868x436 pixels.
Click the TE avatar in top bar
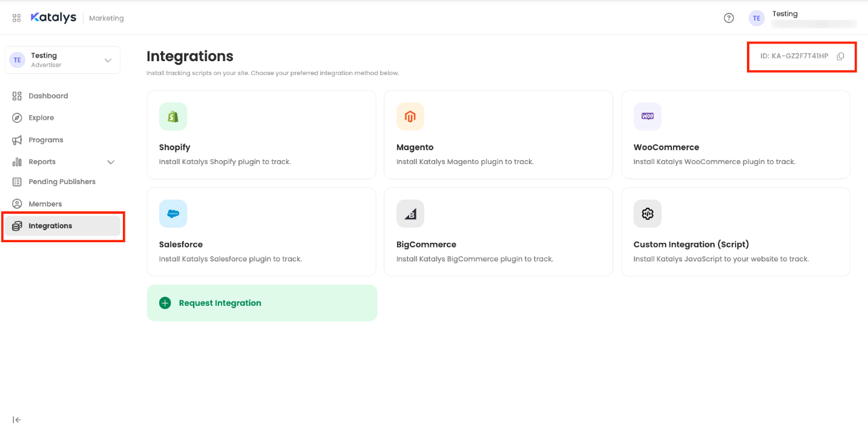757,18
